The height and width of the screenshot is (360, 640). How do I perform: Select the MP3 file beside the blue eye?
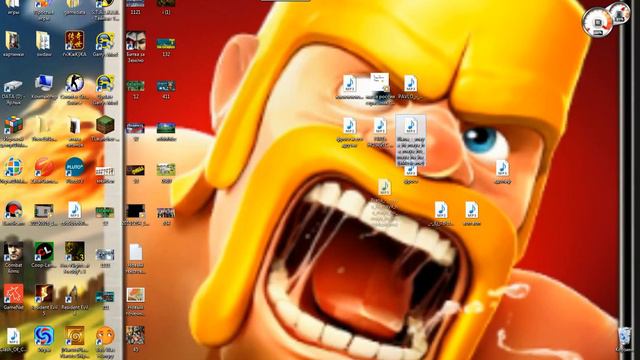click(502, 168)
